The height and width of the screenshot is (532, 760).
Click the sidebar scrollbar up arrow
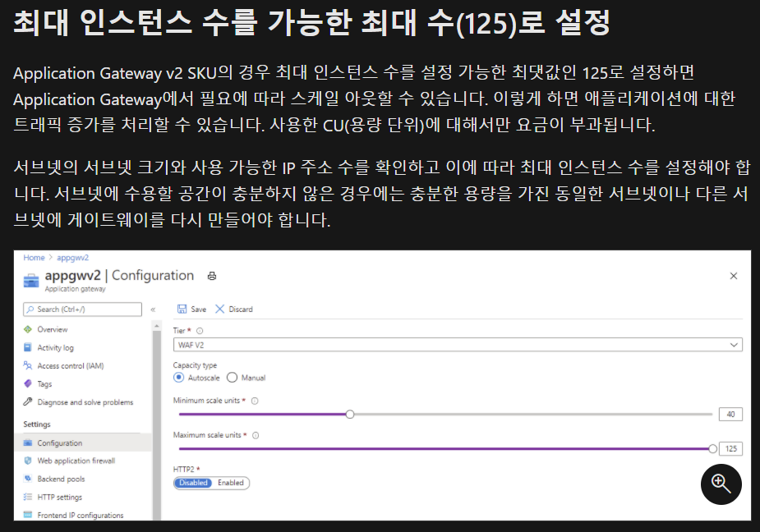pyautogui.click(x=157, y=326)
